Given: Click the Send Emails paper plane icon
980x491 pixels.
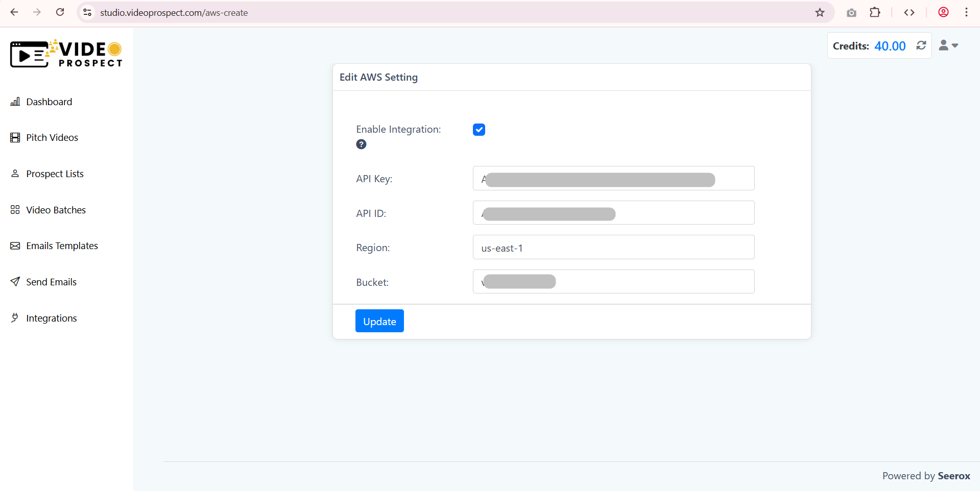Looking at the screenshot, I should [x=15, y=282].
